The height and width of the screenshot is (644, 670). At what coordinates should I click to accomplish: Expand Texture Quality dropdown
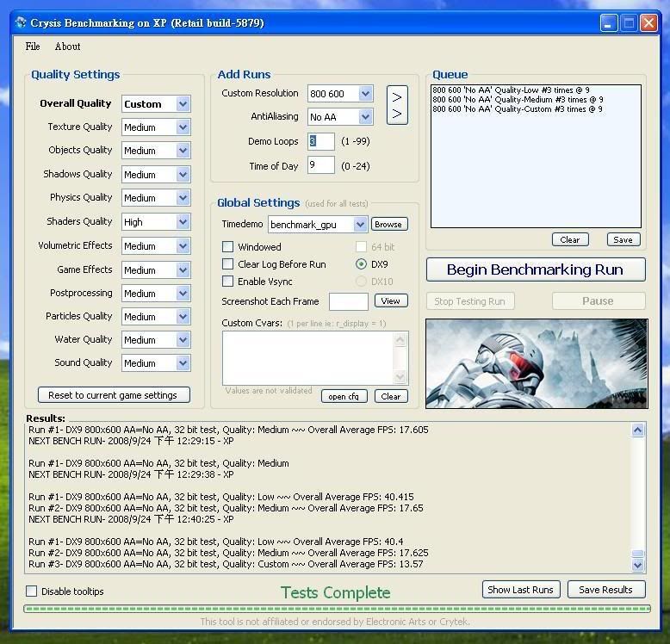183,127
